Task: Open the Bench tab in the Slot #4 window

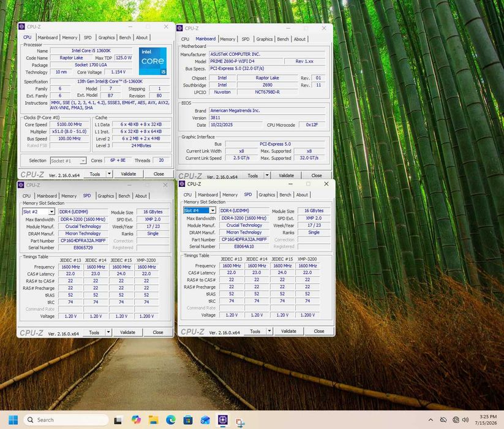Action: (x=285, y=194)
